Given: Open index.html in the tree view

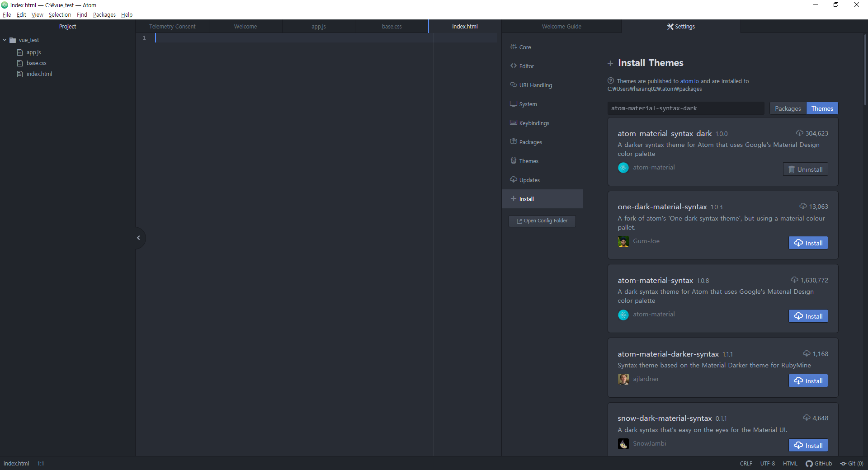Looking at the screenshot, I should pyautogui.click(x=39, y=74).
